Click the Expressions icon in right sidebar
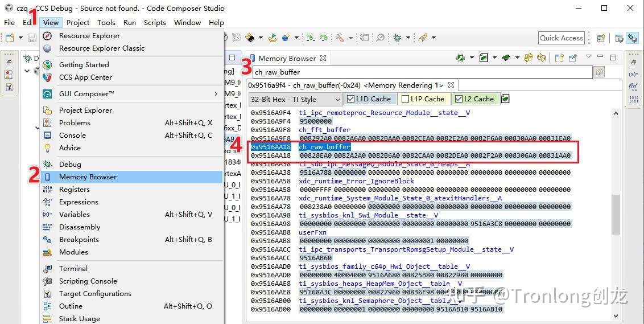Image resolution: width=644 pixels, height=324 pixels. 634,87
